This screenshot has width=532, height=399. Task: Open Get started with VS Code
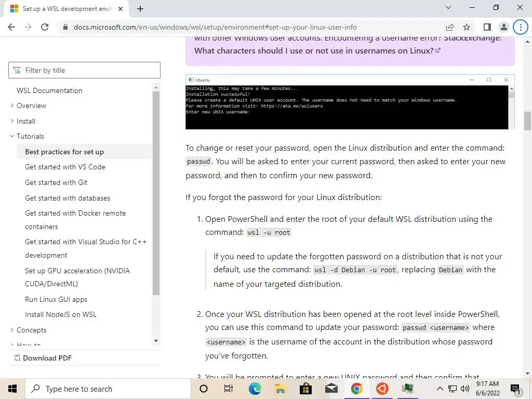65,167
